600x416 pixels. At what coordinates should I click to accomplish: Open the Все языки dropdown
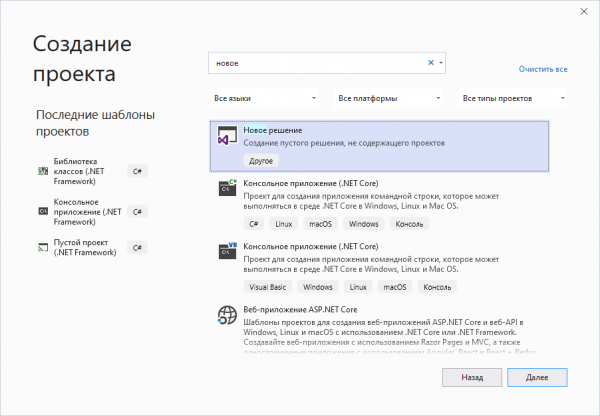click(x=264, y=98)
